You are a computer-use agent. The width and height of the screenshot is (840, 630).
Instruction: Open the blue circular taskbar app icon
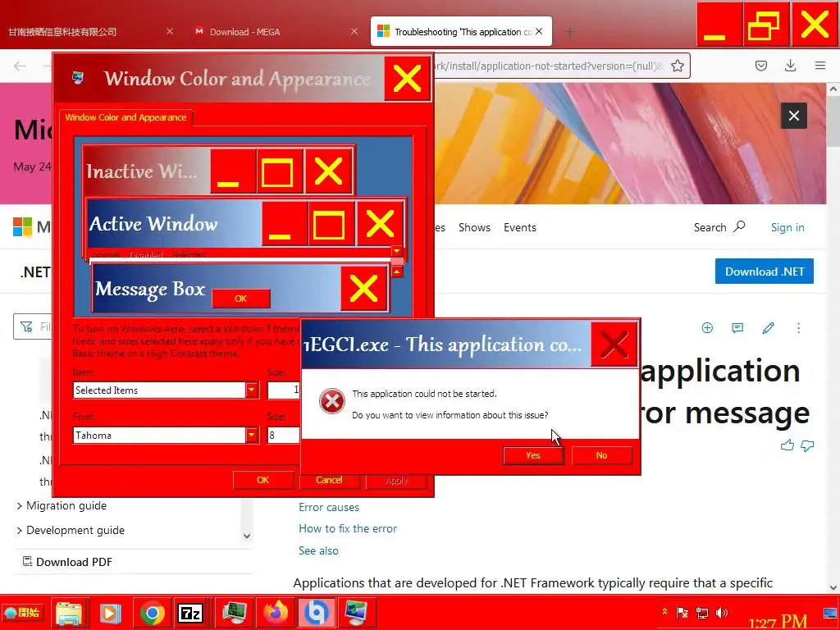(316, 613)
